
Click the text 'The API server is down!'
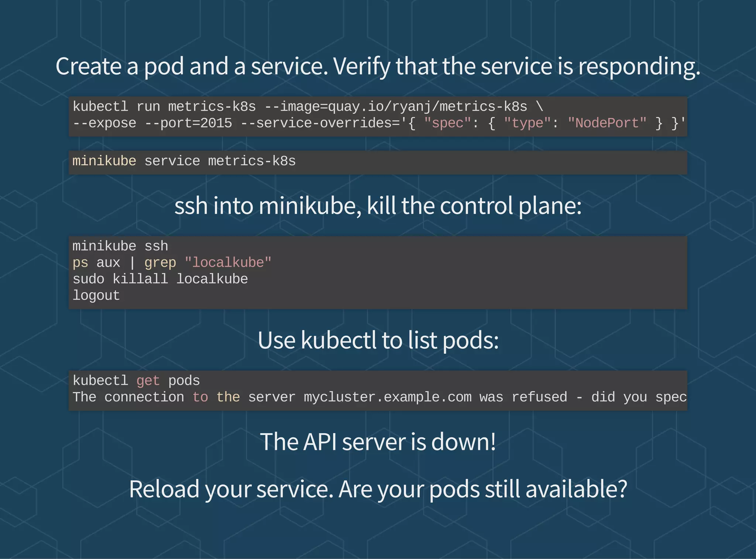[378, 442]
